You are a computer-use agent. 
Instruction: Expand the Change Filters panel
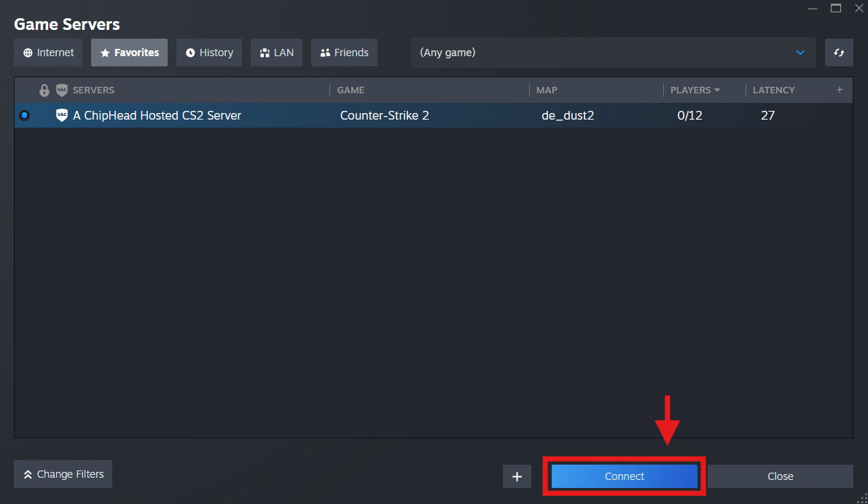pyautogui.click(x=63, y=474)
